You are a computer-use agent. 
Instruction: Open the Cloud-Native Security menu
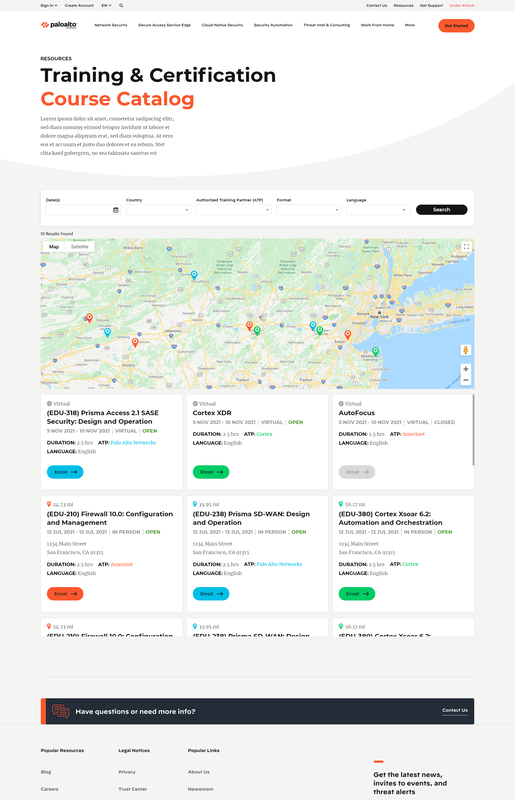[x=222, y=25]
